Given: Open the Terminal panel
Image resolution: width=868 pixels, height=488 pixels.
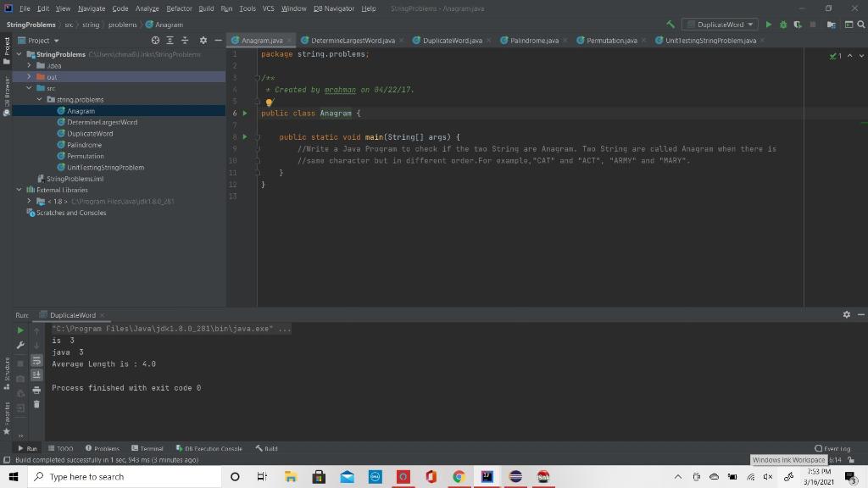Looking at the screenshot, I should pyautogui.click(x=148, y=448).
